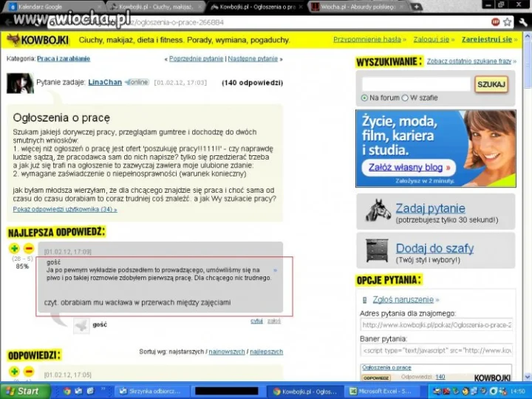Select the 'W szafie' radio option

405,98
